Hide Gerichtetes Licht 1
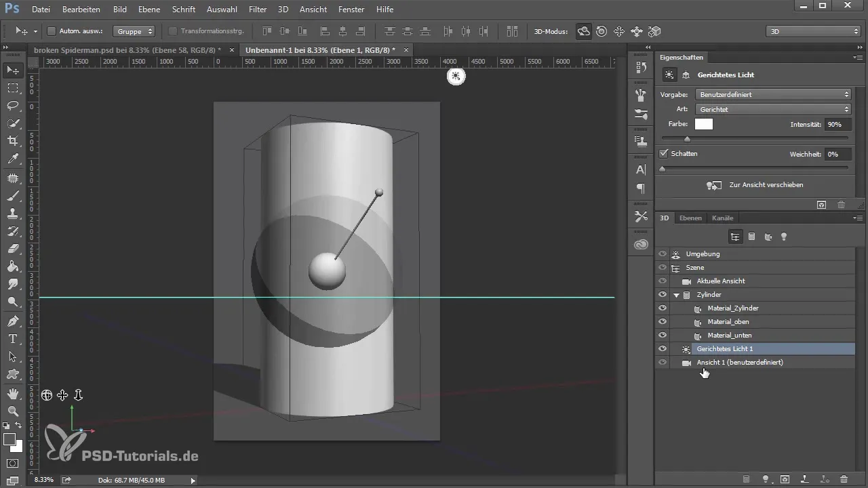This screenshot has width=868, height=488. coord(663,349)
